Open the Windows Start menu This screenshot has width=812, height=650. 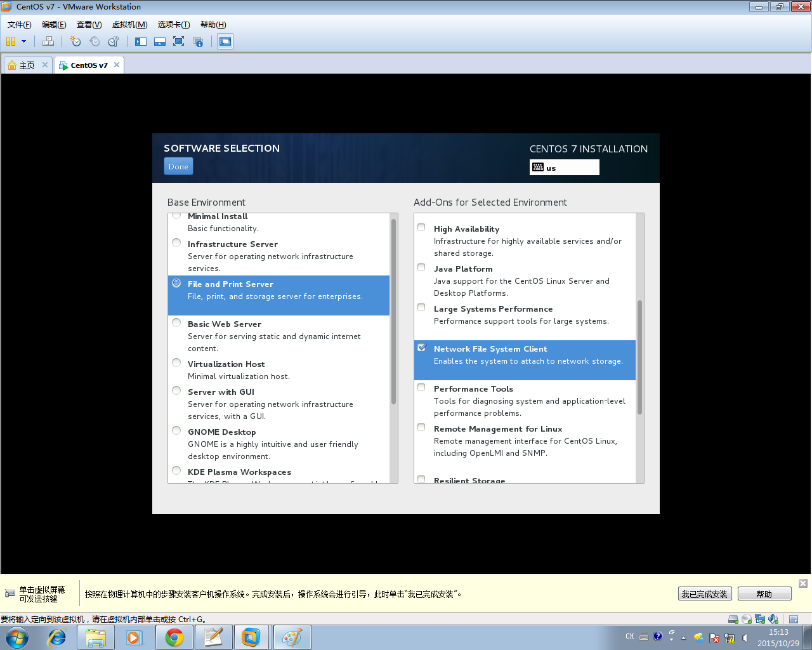[x=17, y=637]
